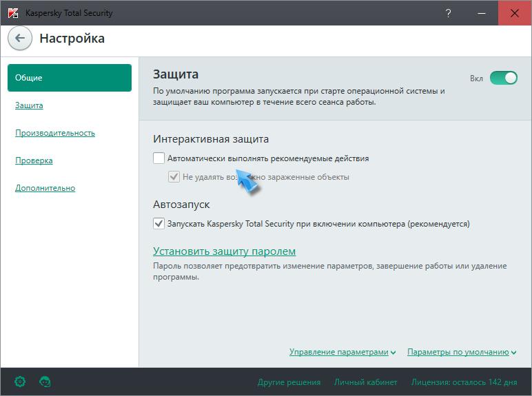Select the Общие tab
The width and height of the screenshot is (532, 396).
tap(70, 78)
